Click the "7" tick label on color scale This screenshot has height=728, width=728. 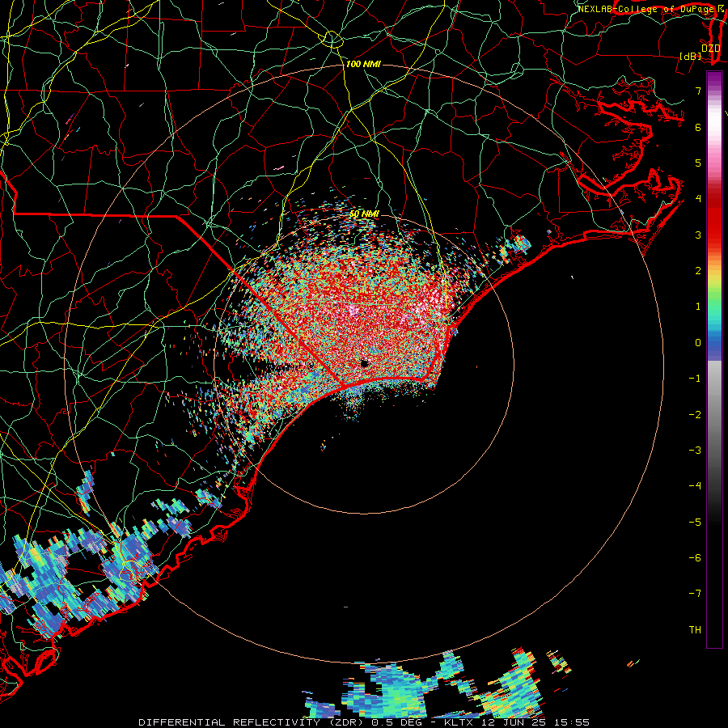point(698,91)
